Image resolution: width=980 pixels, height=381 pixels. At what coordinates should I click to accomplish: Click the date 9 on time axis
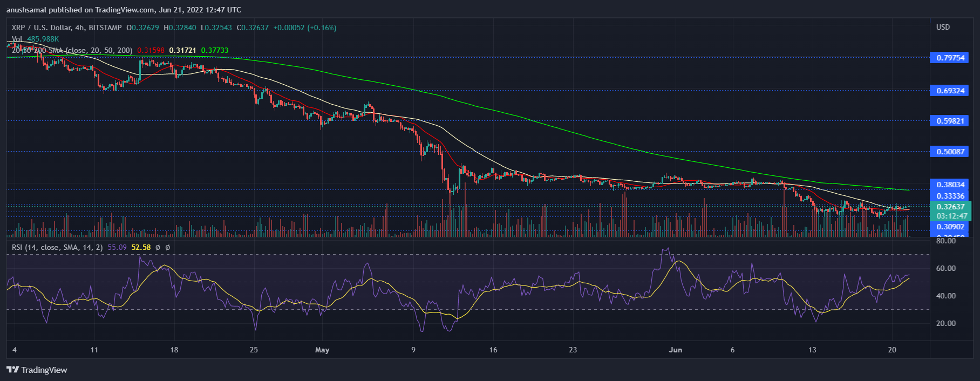pyautogui.click(x=413, y=350)
